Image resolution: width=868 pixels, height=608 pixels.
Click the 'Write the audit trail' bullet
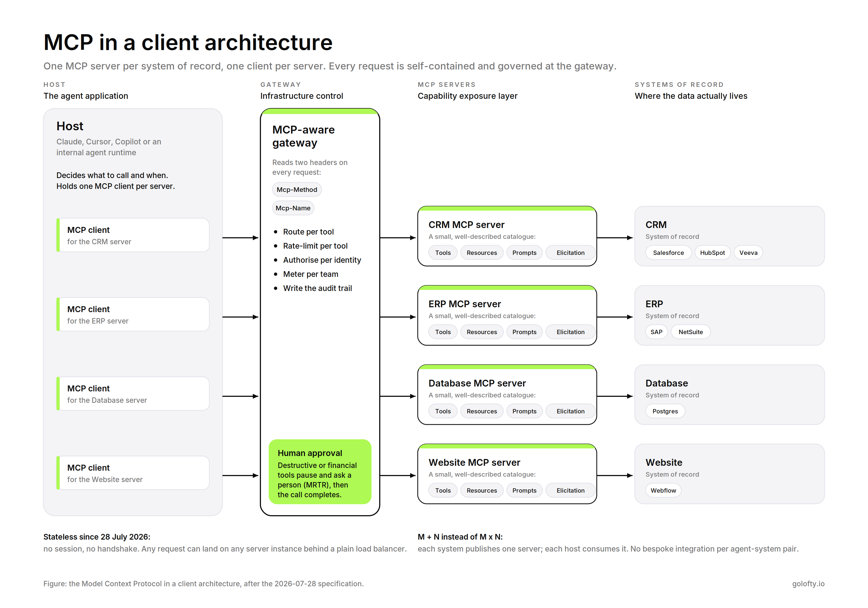(317, 288)
